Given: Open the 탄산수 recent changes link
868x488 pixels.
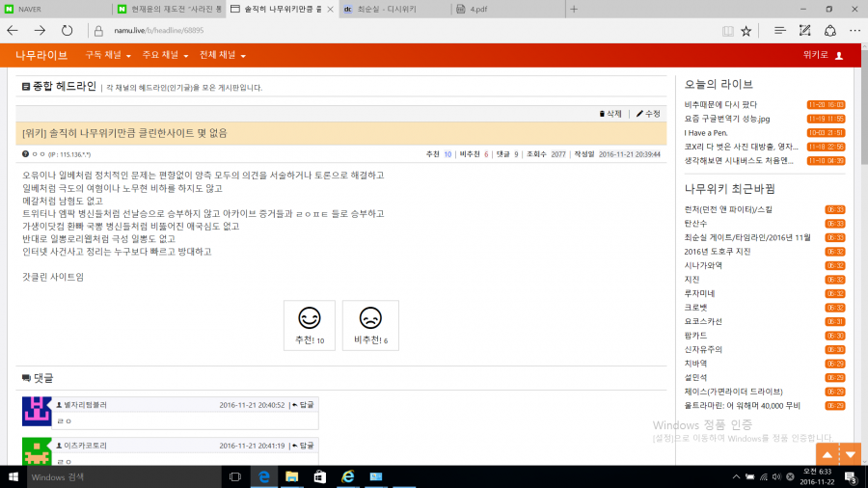Looking at the screenshot, I should pos(696,224).
